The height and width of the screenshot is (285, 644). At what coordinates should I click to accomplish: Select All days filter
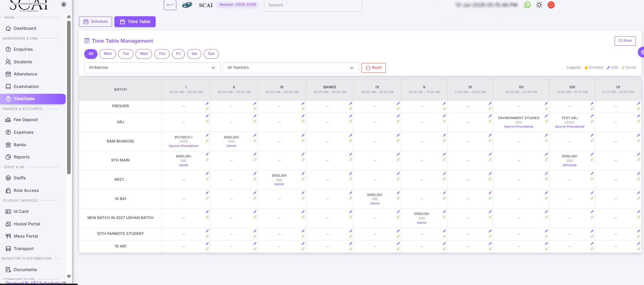[x=91, y=54]
